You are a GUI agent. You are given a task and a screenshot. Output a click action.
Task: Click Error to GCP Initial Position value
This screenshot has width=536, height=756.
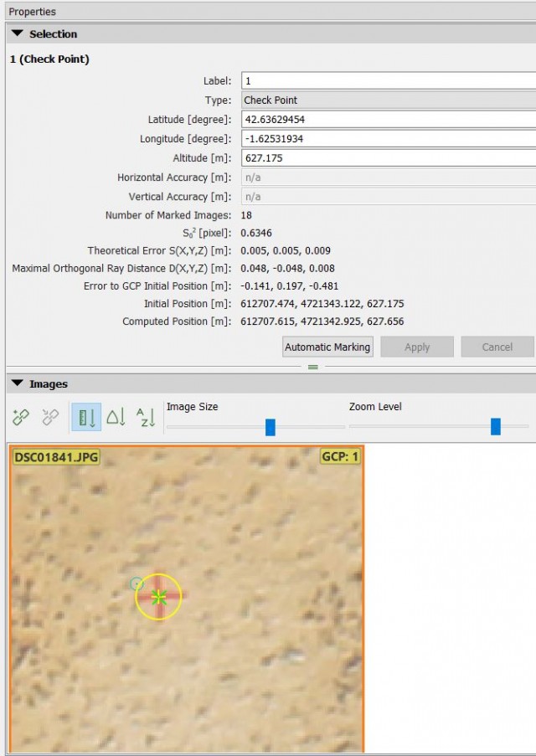290,286
